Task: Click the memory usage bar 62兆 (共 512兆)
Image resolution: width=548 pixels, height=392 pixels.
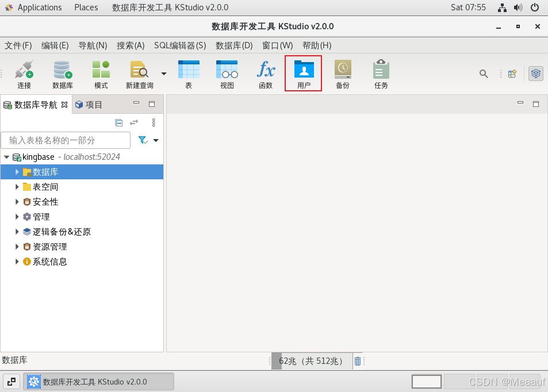Action: point(312,361)
